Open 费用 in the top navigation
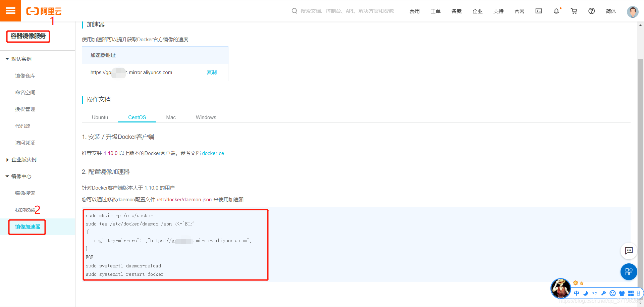644x307 pixels. coord(415,11)
